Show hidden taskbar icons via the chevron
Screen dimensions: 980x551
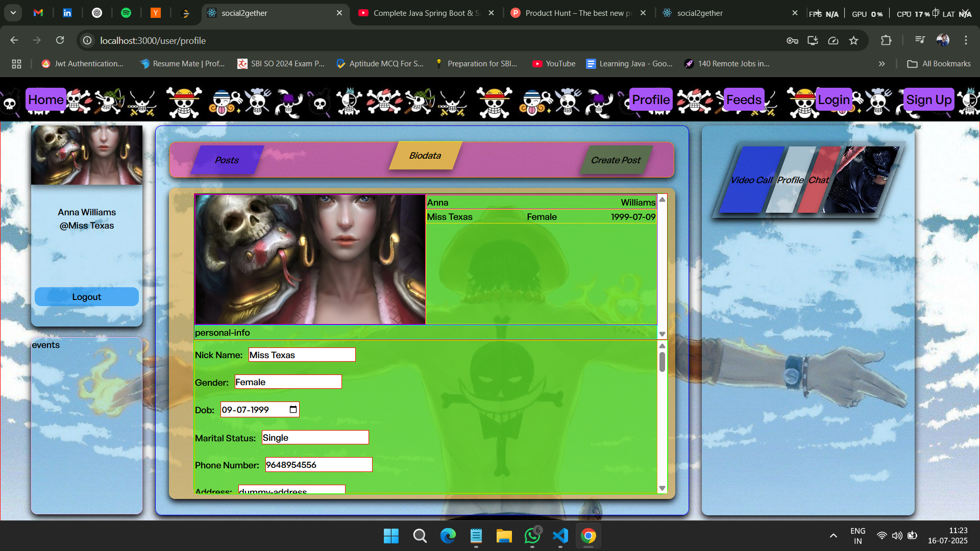[833, 536]
